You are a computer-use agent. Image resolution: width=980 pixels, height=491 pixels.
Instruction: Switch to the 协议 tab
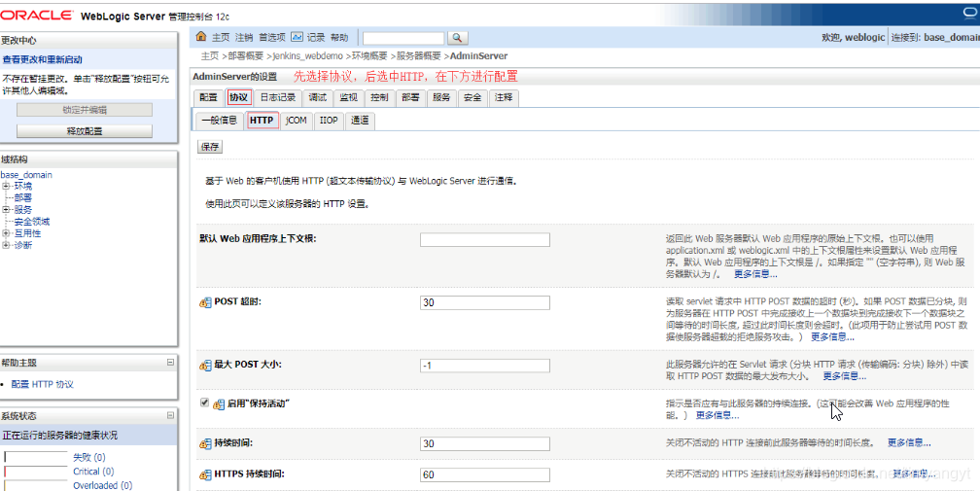point(238,97)
